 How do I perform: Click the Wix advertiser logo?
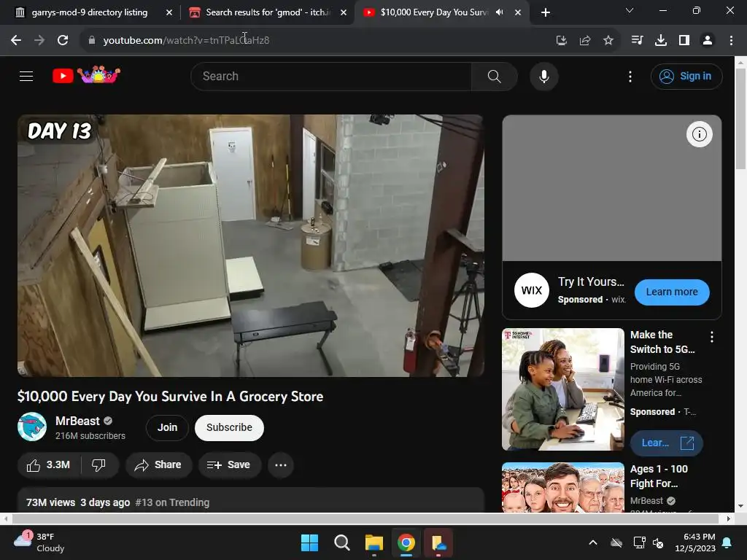tap(532, 290)
